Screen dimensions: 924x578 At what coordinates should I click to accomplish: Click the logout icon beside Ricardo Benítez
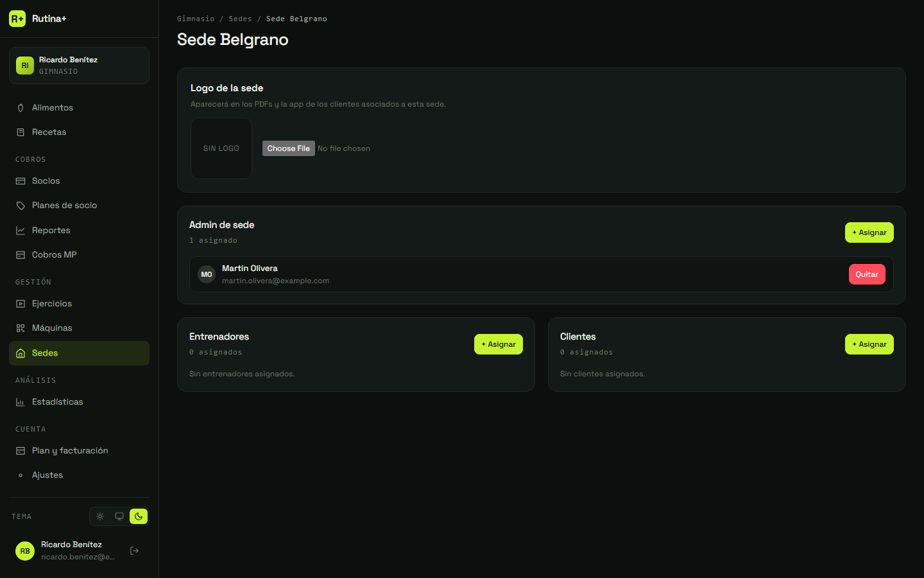tap(134, 550)
